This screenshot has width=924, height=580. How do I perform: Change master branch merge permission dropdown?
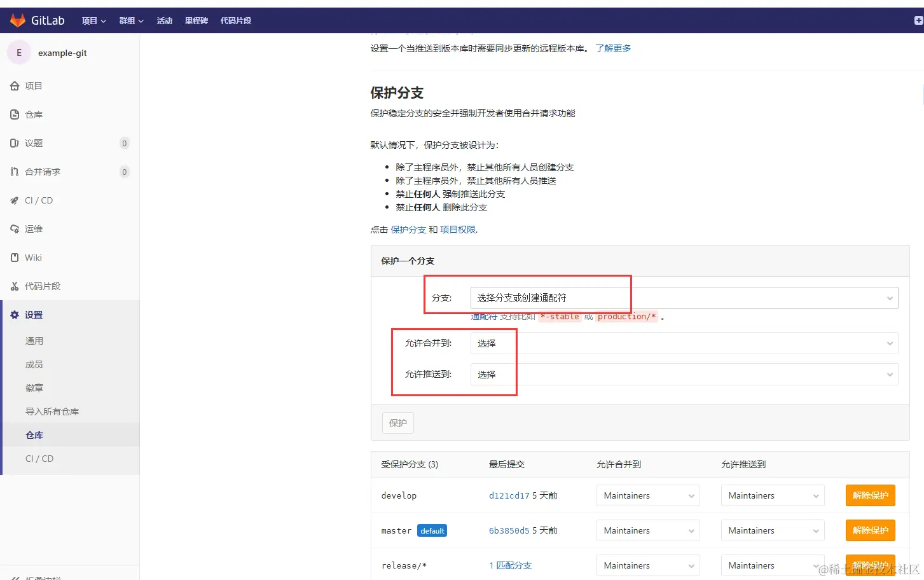(x=648, y=530)
